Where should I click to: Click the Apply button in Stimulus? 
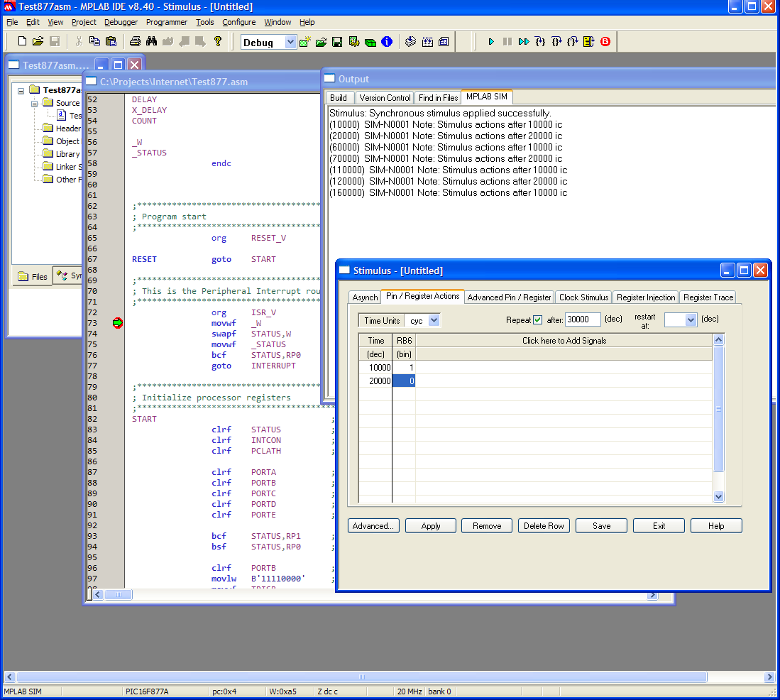click(x=430, y=526)
